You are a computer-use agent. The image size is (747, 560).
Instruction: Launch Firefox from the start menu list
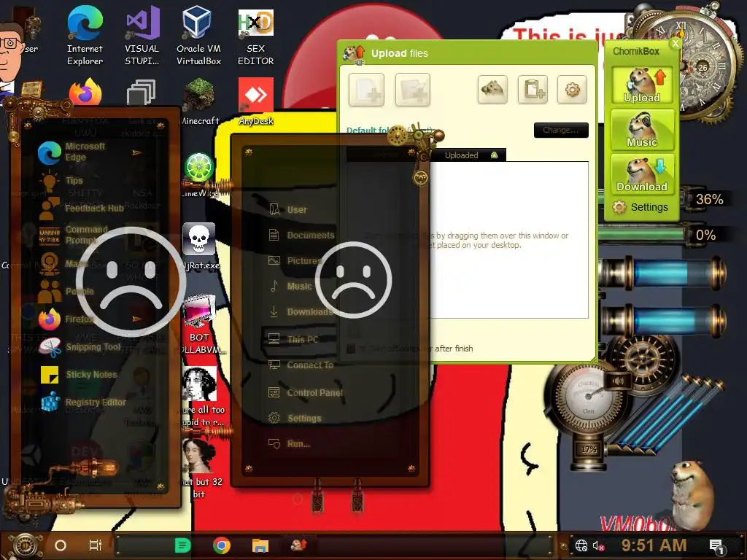tap(66, 319)
